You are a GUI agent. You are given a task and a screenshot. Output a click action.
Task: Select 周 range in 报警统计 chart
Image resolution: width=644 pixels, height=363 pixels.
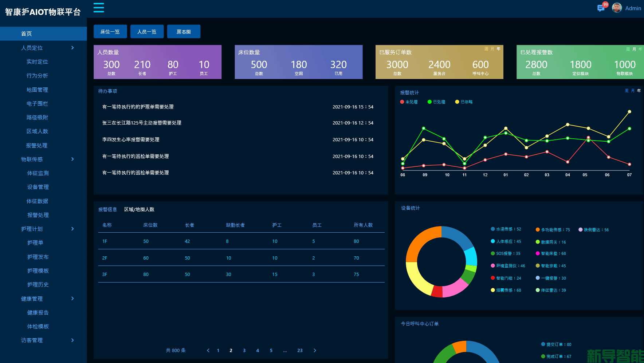point(627,91)
